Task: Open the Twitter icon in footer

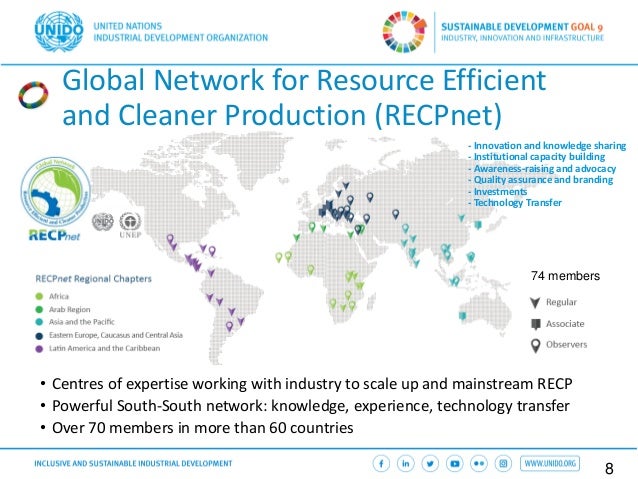Action: (430, 463)
